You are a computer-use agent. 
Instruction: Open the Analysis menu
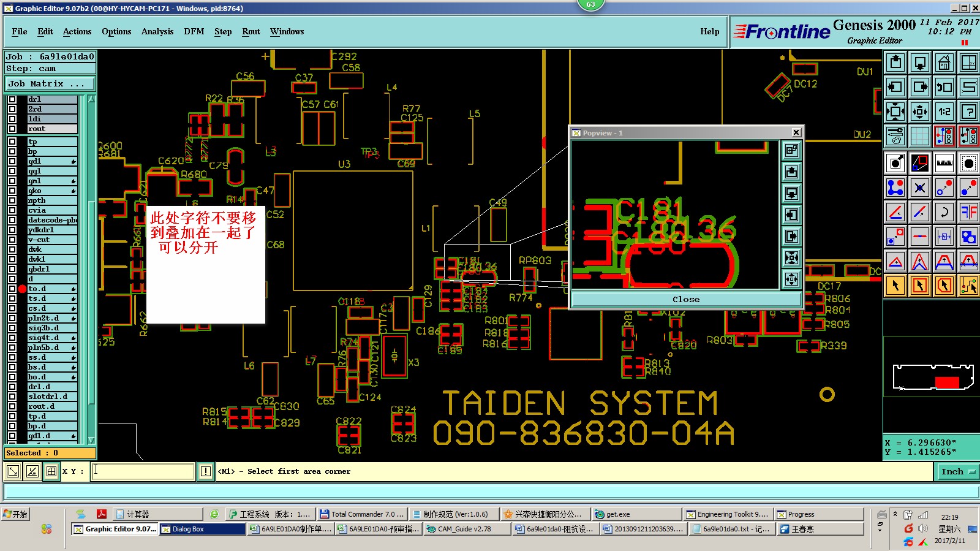click(x=157, y=31)
